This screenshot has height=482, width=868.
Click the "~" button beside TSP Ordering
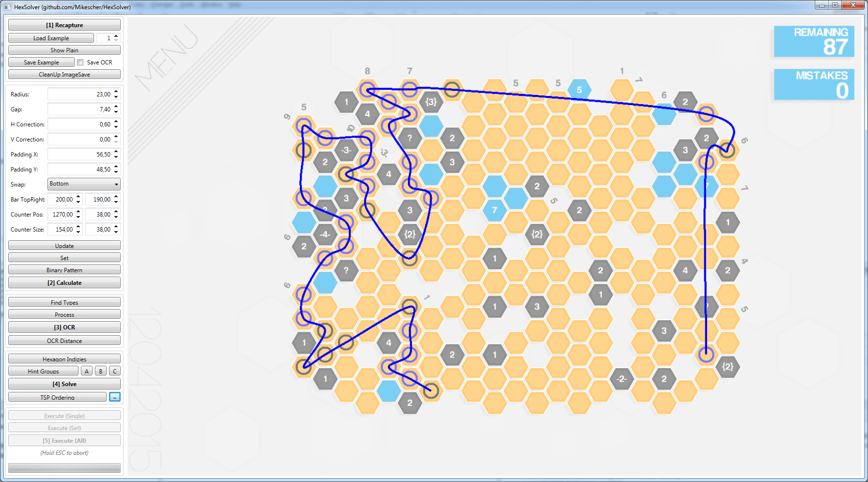(x=114, y=397)
